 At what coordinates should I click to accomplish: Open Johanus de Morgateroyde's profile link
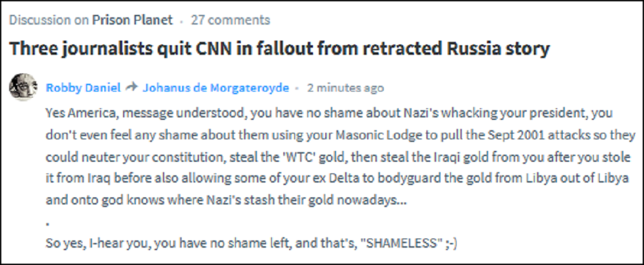(x=214, y=87)
